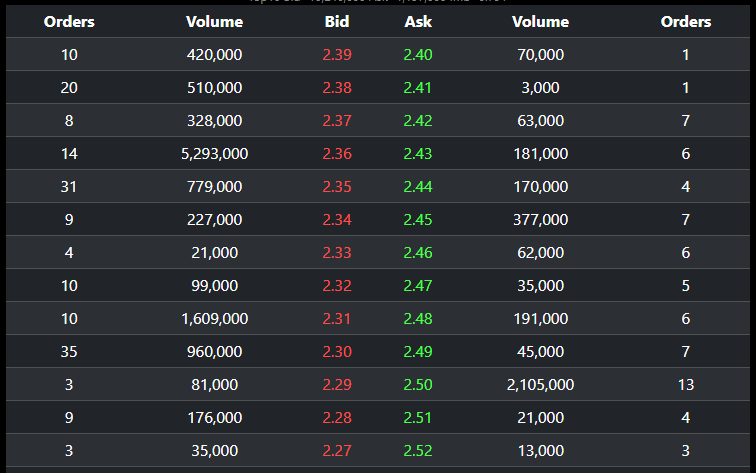Screen dimensions: 756x473
Task: Select the 2.36 bid price
Action: coord(337,153)
